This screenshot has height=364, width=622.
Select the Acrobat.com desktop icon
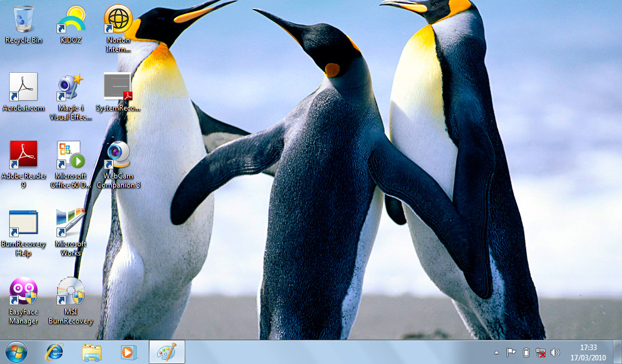coord(23,87)
